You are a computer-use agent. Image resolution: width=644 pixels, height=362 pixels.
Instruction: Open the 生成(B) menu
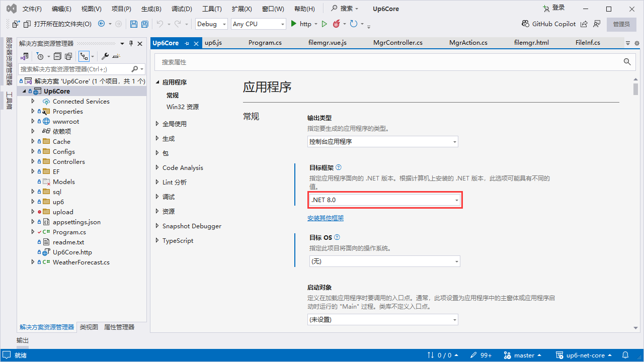click(x=151, y=9)
